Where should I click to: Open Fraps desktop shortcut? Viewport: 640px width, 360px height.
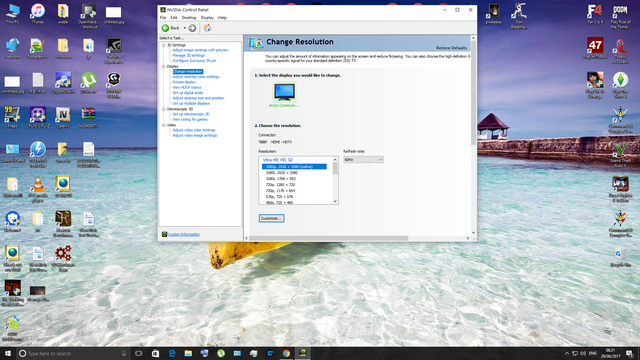[13, 118]
